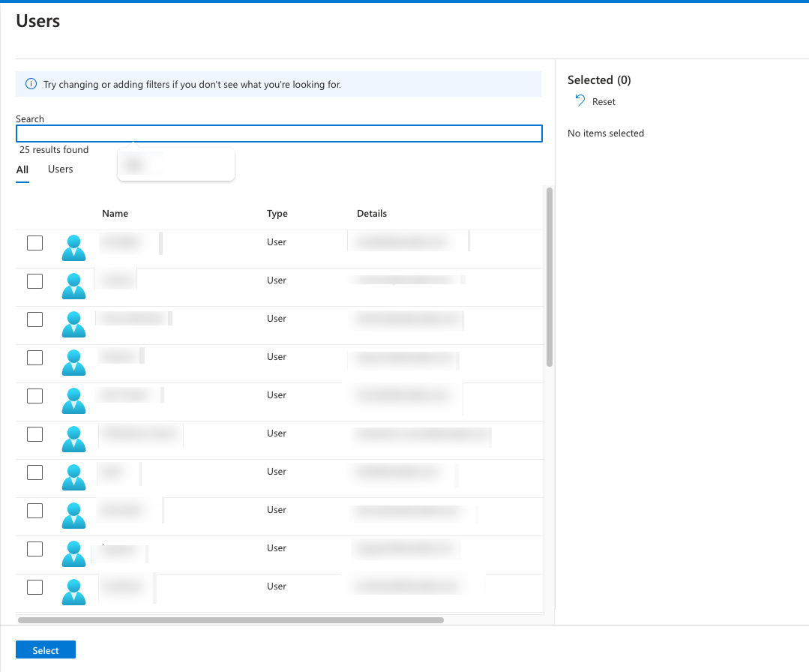Image resolution: width=809 pixels, height=672 pixels.
Task: Click the horizontal scrollbar below the user list
Action: [x=230, y=620]
